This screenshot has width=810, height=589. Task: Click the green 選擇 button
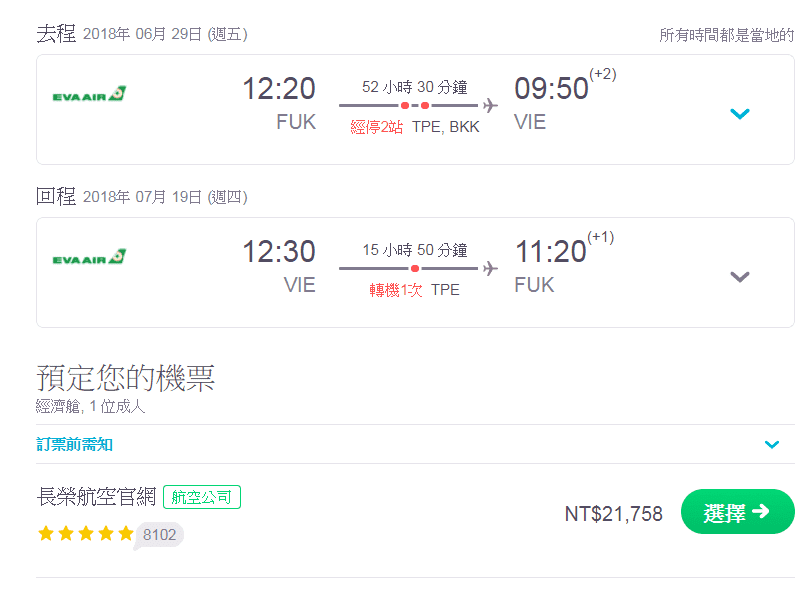738,512
